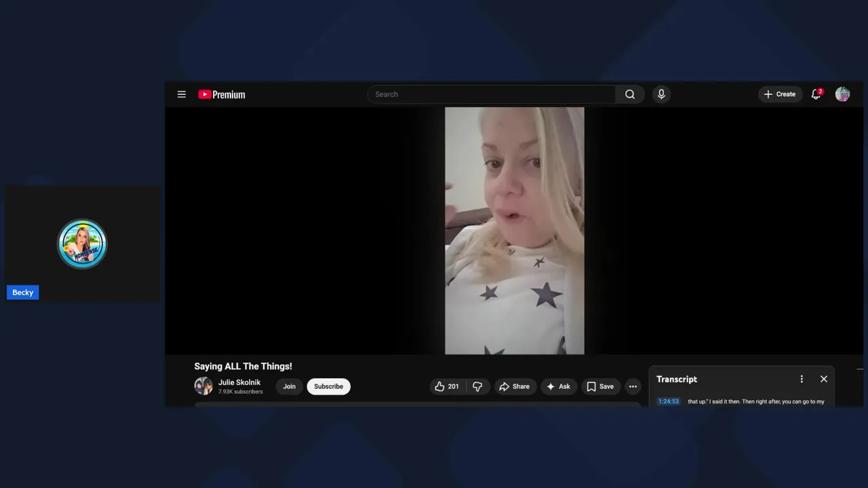Open more actions ellipsis under video
Screen dimensions: 868x488
(633, 386)
